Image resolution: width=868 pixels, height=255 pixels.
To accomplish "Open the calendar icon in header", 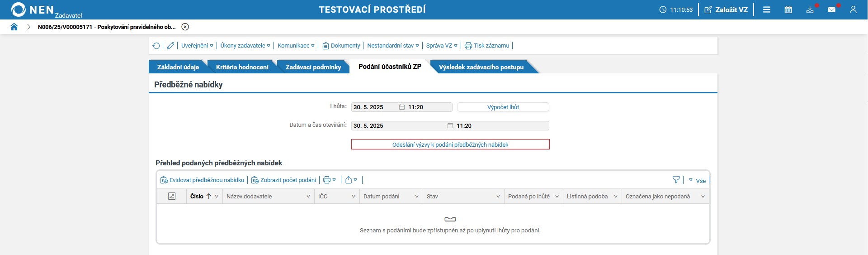I will pyautogui.click(x=788, y=10).
